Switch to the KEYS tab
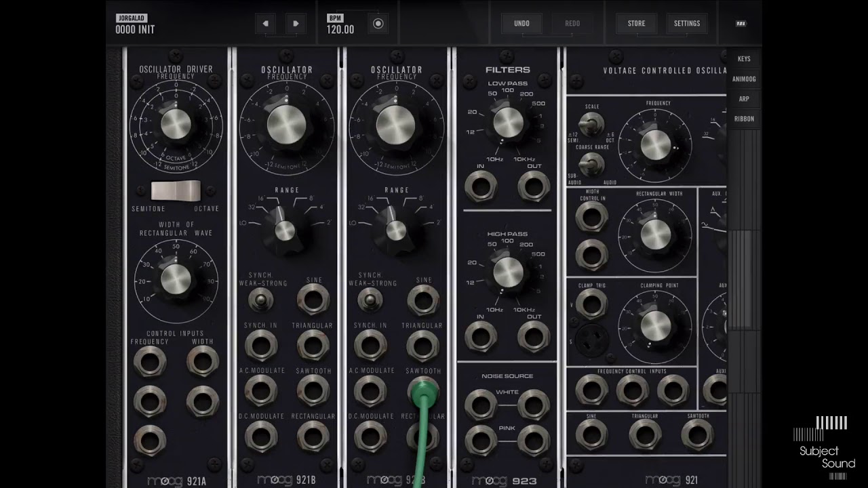The height and width of the screenshot is (488, 868). [744, 59]
